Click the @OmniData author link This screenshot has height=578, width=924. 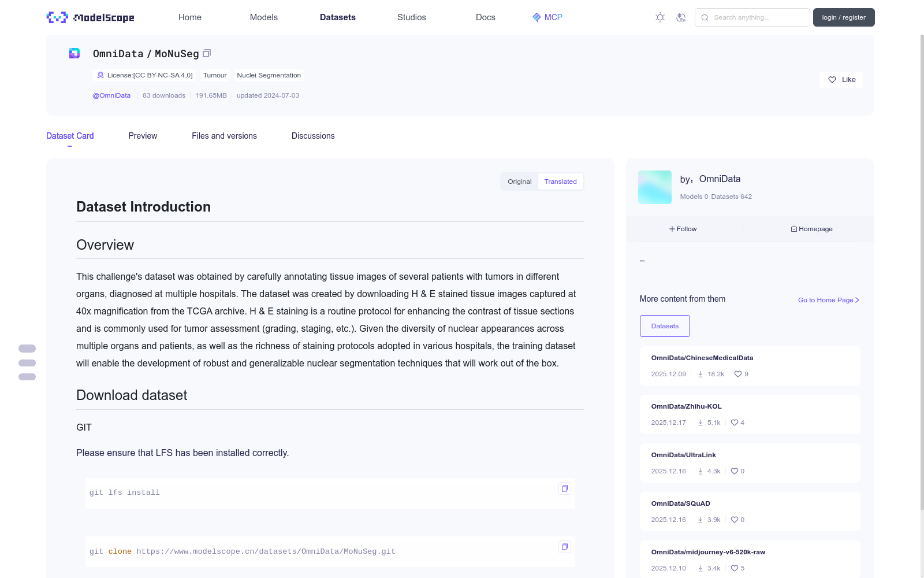coord(111,95)
